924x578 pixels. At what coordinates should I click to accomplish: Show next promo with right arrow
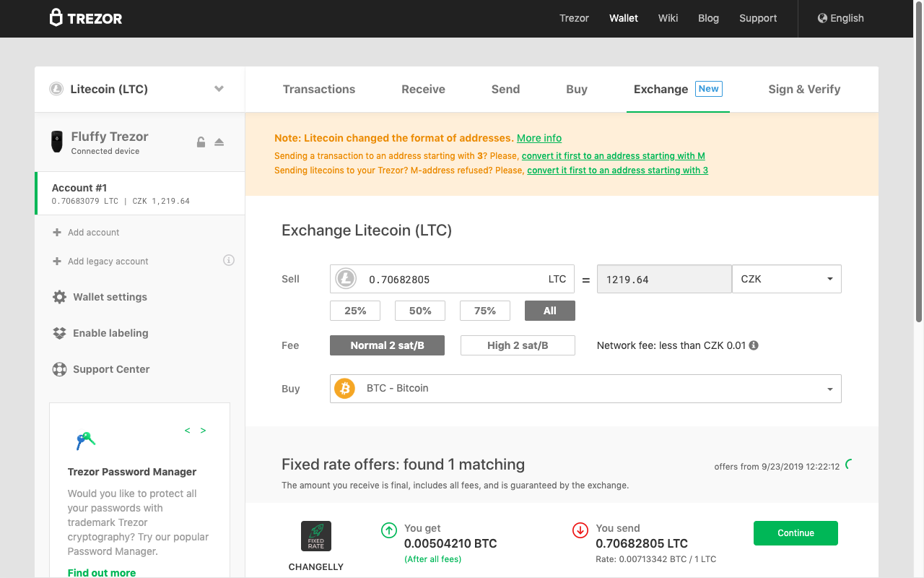(x=204, y=431)
